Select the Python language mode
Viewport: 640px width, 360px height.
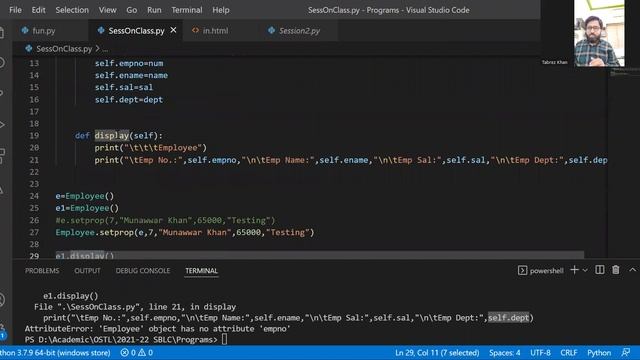point(599,353)
